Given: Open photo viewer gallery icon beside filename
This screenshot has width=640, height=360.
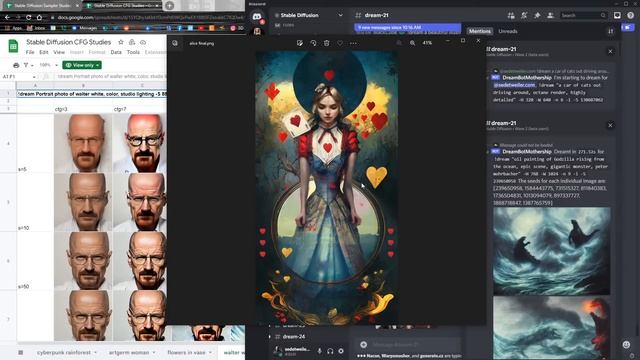Looking at the screenshot, I should coord(175,43).
